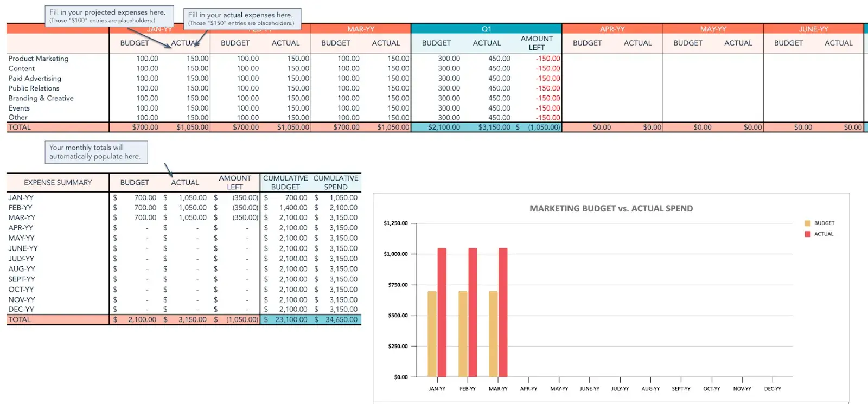Viewport: 868px width, 404px height.
Task: Select the Q1 budget total $2,100.00 cell
Action: 444,127
